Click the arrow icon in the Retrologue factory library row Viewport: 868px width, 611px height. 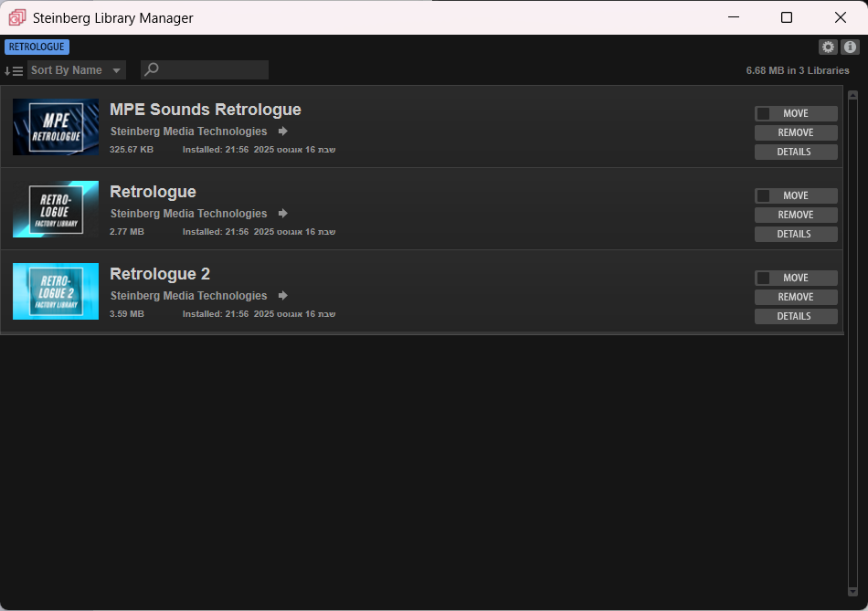click(283, 213)
